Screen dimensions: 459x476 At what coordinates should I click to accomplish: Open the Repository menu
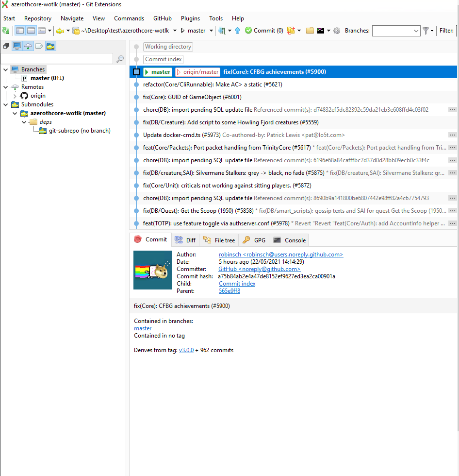tap(38, 18)
